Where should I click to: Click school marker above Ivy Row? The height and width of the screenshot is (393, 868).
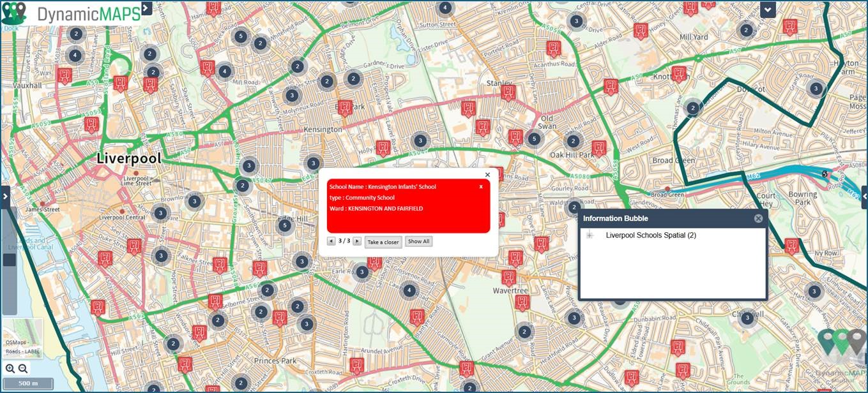point(792,246)
